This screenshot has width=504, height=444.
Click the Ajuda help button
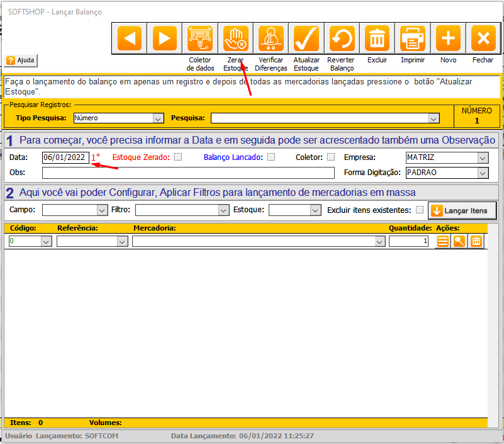(x=21, y=60)
